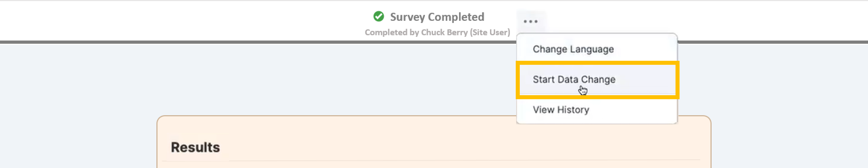Click the Chuck Berry name text

point(444,32)
